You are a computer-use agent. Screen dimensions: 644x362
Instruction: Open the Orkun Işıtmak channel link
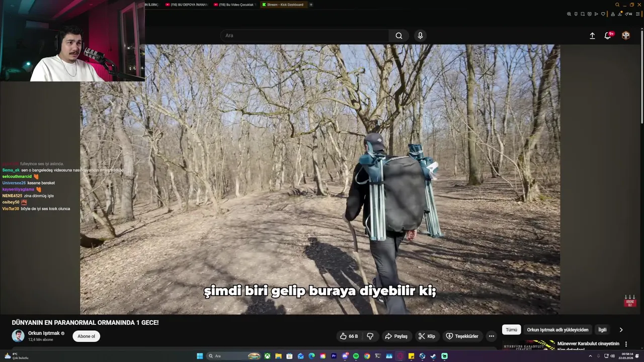pyautogui.click(x=44, y=333)
